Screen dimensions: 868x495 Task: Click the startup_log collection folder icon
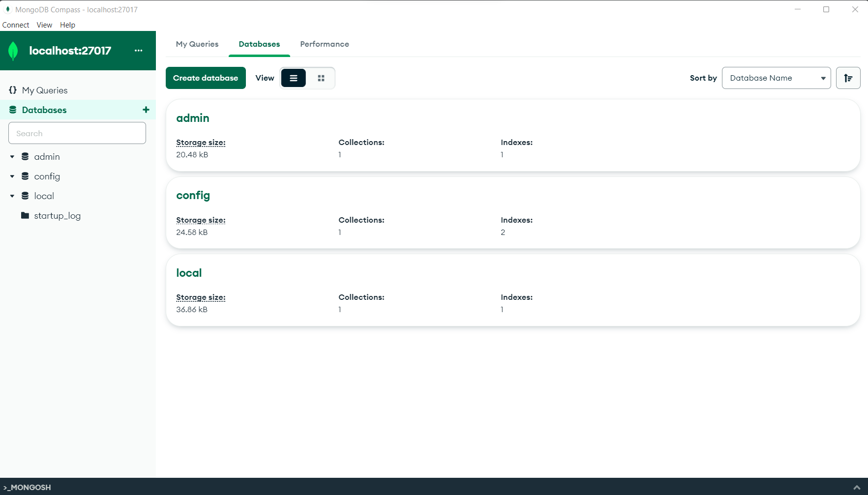[25, 216]
